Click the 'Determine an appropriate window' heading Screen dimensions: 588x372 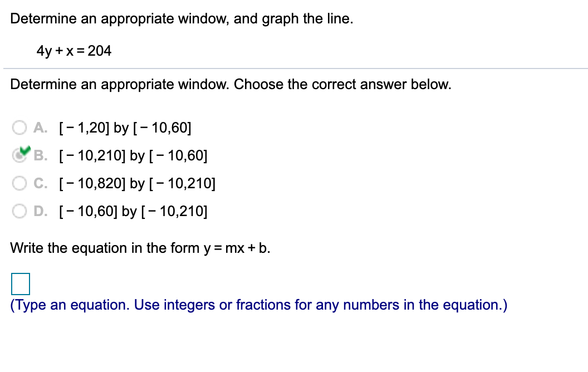click(x=231, y=84)
